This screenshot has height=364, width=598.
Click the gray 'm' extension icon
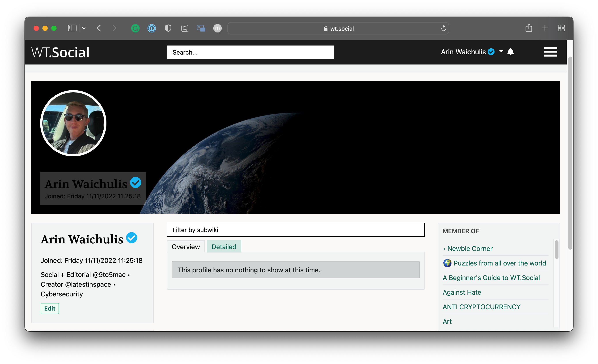click(x=218, y=28)
